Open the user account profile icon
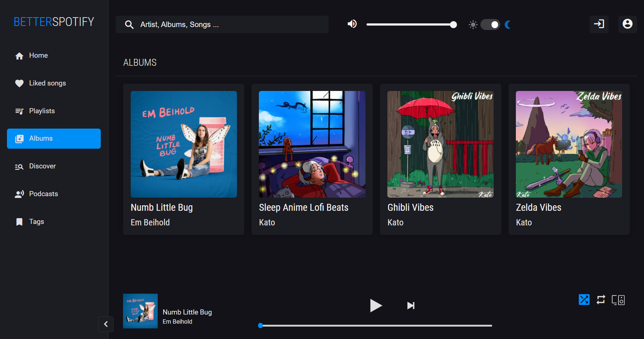The height and width of the screenshot is (339, 644). click(x=628, y=24)
